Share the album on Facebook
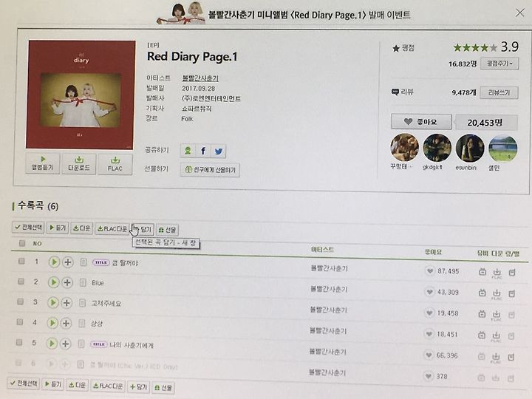Image resolution: width=532 pixels, height=399 pixels. tap(203, 151)
